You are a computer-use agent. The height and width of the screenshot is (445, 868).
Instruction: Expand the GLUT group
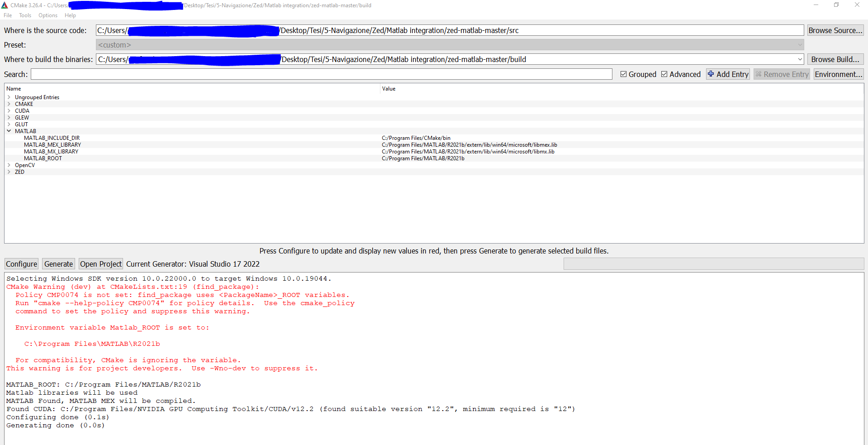[9, 124]
